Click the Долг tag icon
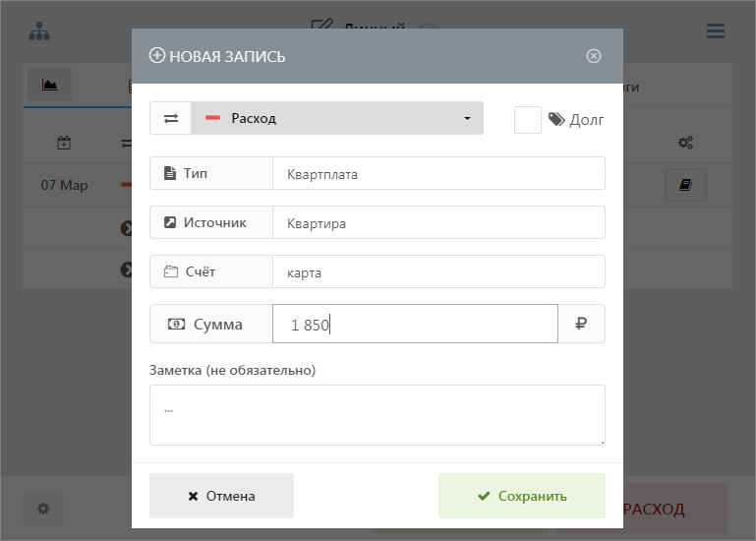The height and width of the screenshot is (541, 756). (x=557, y=120)
